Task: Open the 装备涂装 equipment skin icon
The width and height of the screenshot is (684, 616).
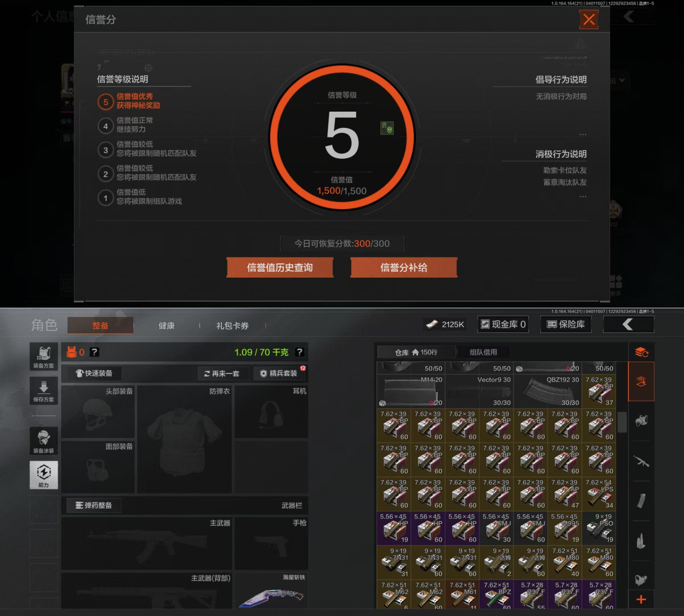Action: [x=44, y=441]
